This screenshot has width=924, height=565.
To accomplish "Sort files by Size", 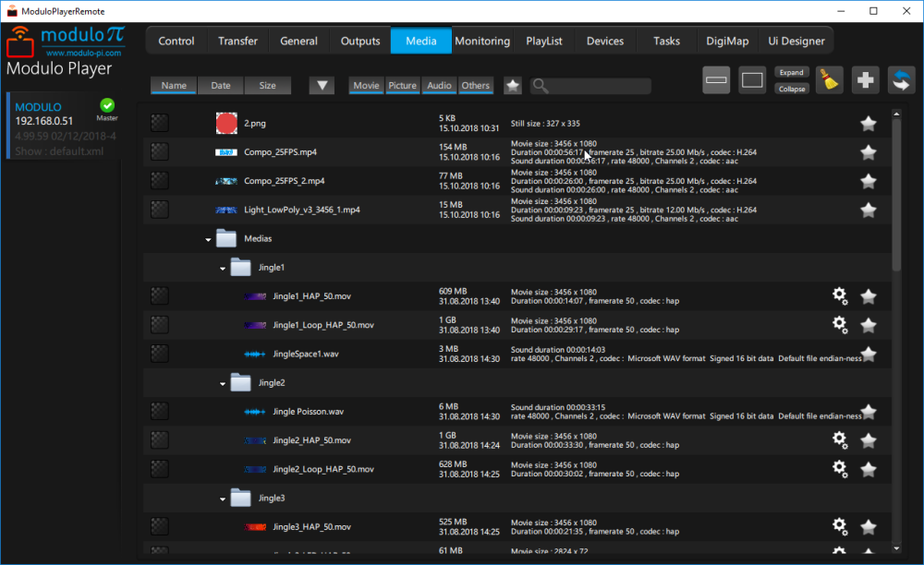I will pos(267,85).
